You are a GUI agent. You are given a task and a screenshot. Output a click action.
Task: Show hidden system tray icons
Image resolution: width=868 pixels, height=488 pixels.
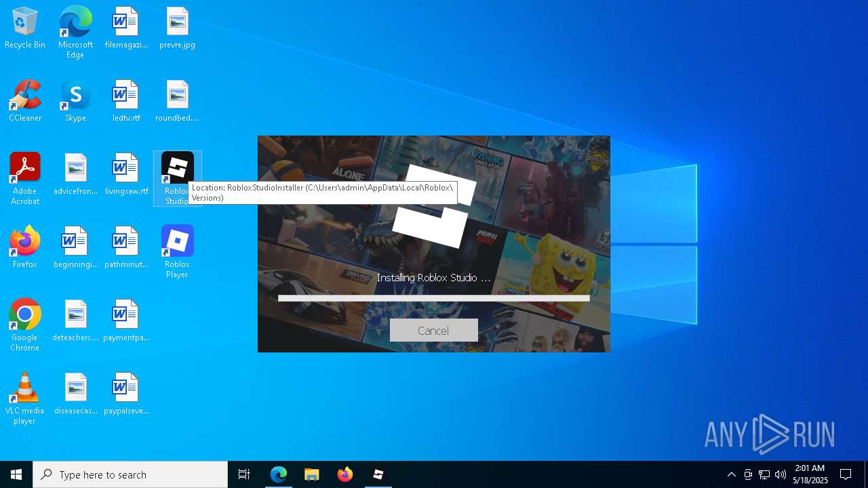click(x=731, y=474)
